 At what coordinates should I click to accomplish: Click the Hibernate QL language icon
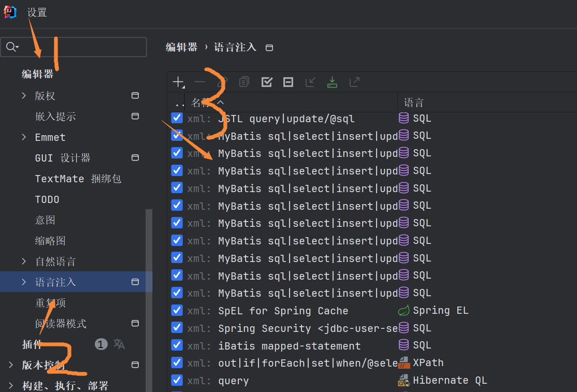[x=403, y=380]
